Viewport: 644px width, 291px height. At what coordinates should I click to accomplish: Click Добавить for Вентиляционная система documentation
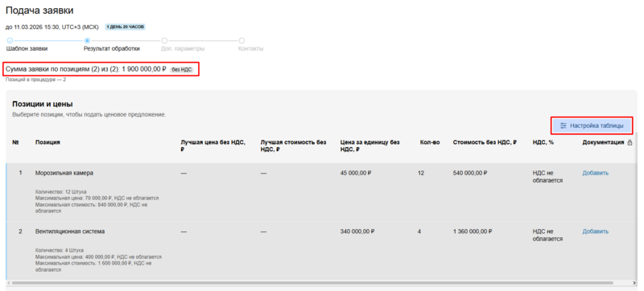point(596,232)
